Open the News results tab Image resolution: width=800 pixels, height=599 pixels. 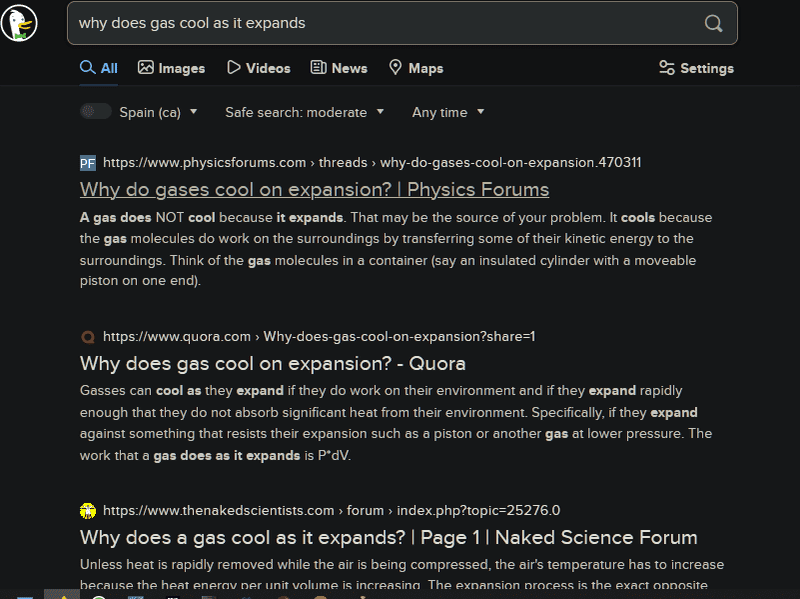[x=339, y=68]
